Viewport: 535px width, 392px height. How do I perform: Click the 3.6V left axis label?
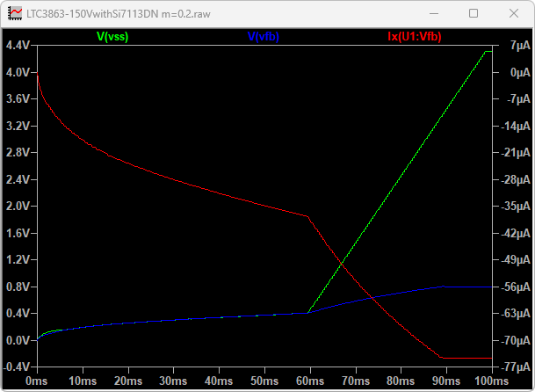18,99
